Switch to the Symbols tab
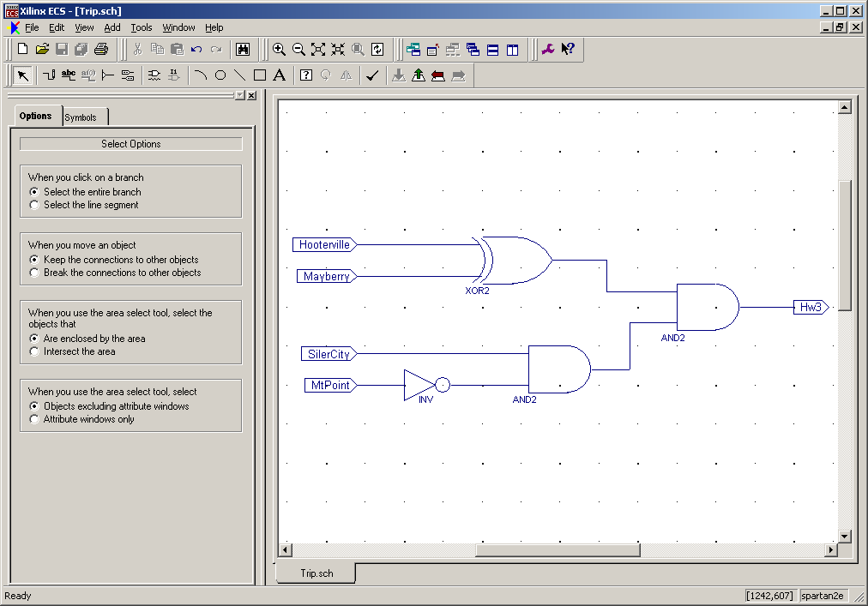 [81, 117]
